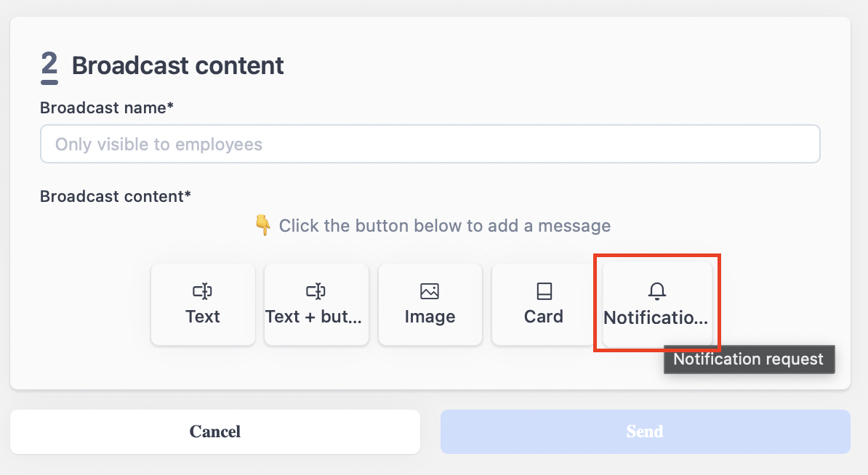Click the pointing-down hand emoji
This screenshot has width=868, height=475.
(263, 225)
